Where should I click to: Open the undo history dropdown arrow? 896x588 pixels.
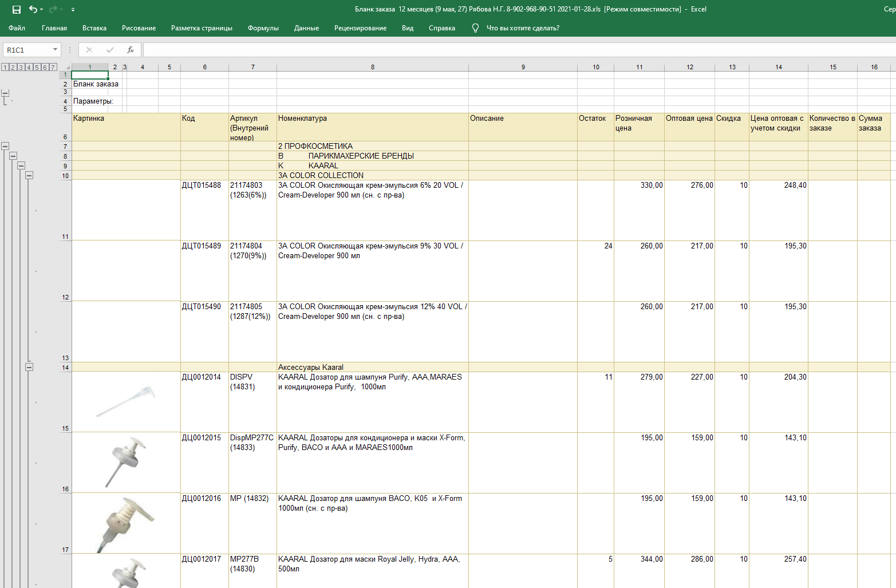(42, 10)
